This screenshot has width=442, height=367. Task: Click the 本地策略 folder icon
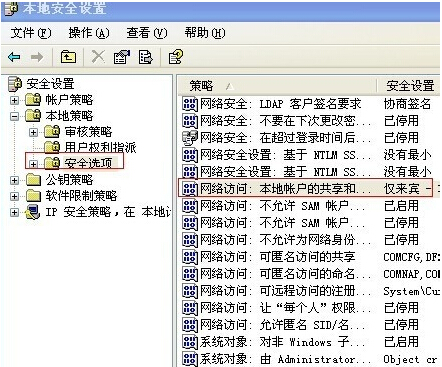pos(33,115)
